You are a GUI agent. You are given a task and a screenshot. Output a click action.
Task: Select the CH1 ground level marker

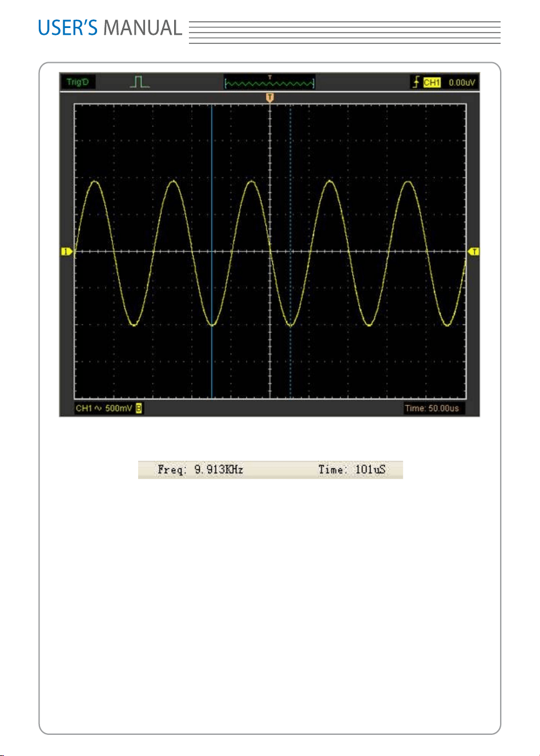(x=67, y=251)
